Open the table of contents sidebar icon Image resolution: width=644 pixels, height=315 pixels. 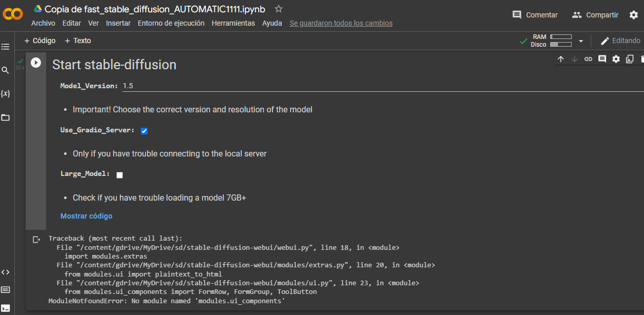tap(5, 47)
